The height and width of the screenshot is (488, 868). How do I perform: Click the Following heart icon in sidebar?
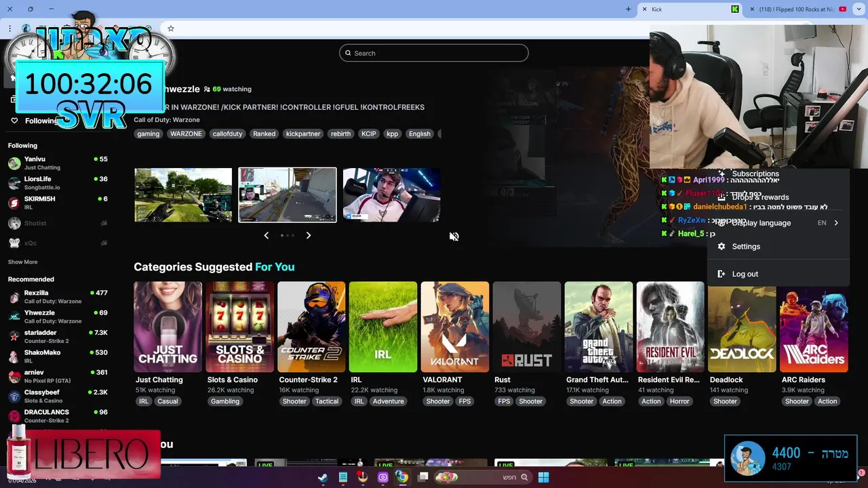point(14,121)
